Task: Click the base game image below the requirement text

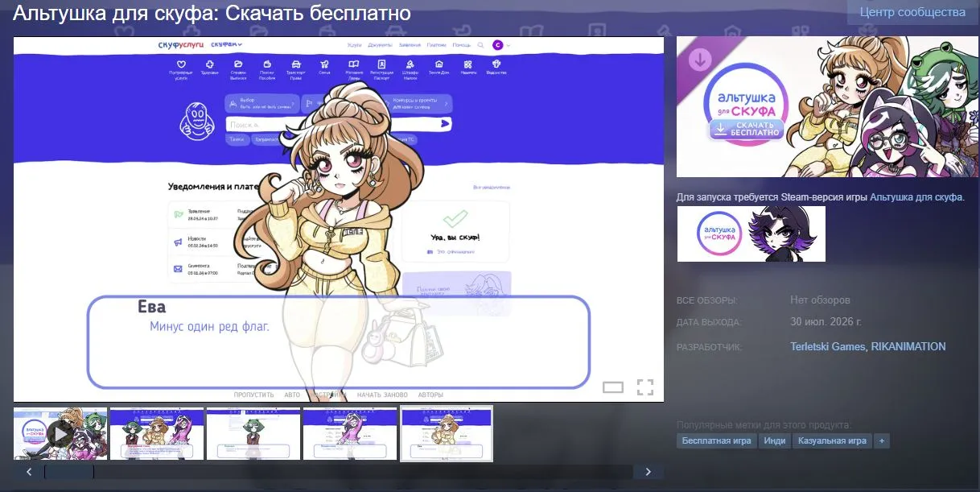Action: click(751, 234)
